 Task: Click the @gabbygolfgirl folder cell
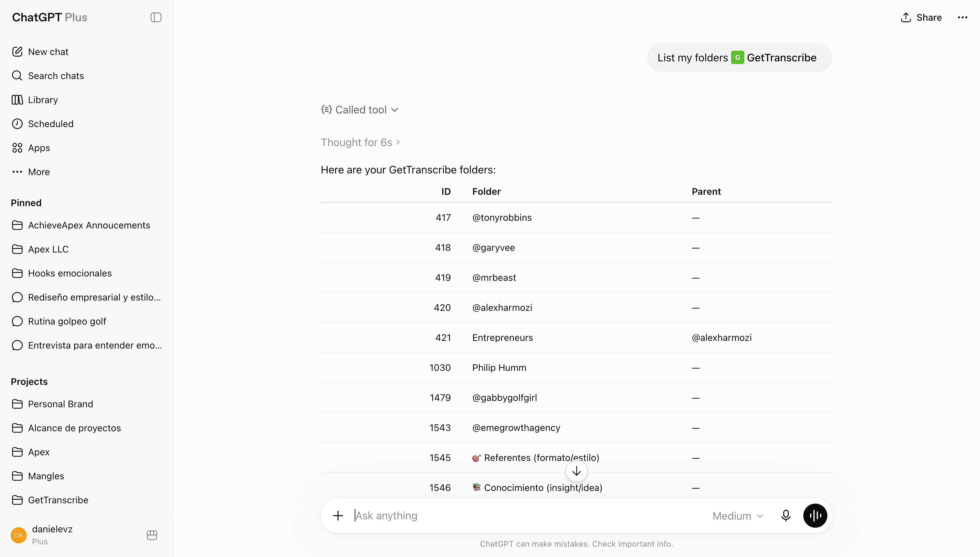pyautogui.click(x=505, y=398)
